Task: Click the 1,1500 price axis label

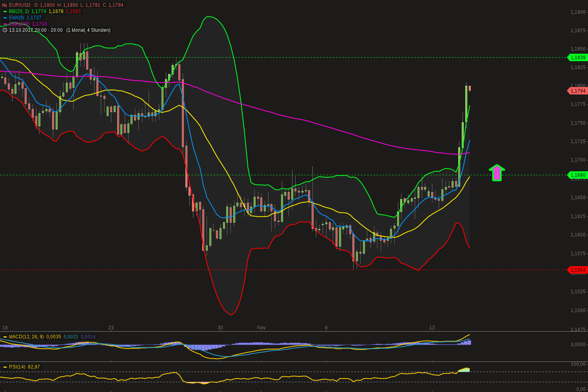Action: point(578,310)
